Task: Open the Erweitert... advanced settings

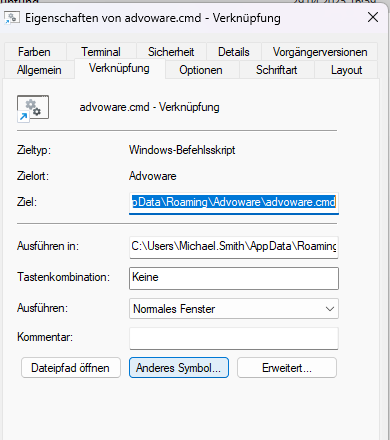Action: (287, 368)
